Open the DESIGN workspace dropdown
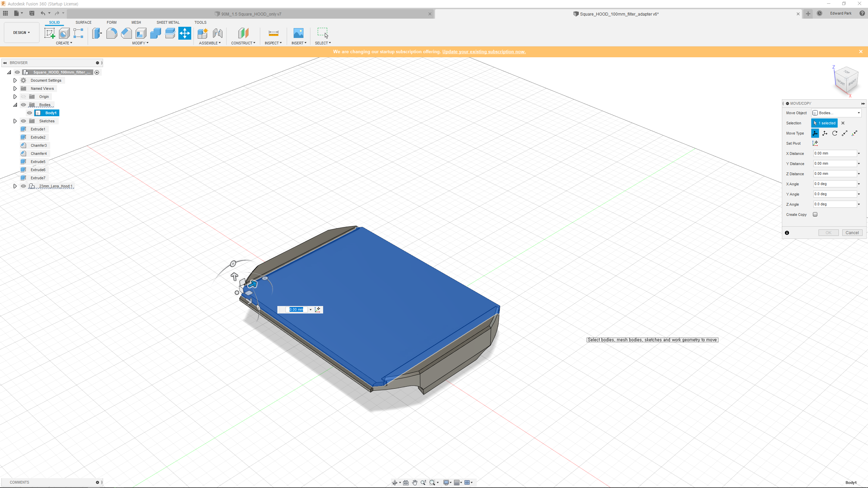 [21, 33]
